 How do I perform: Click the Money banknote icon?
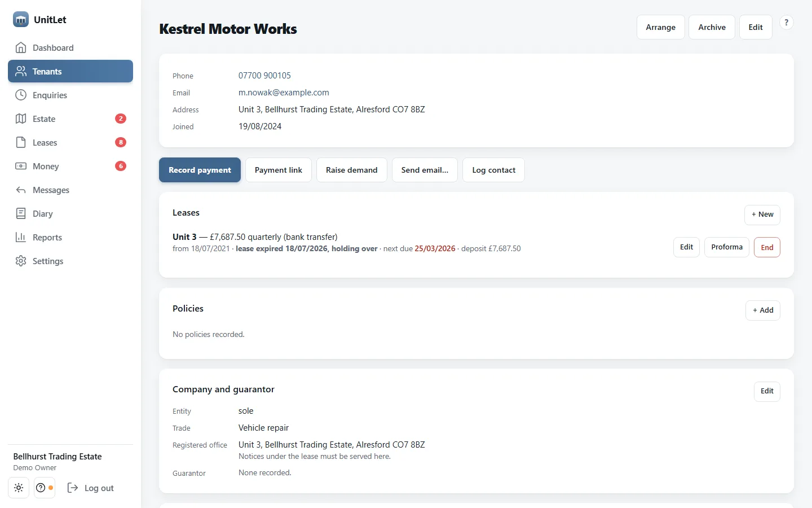pyautogui.click(x=21, y=166)
